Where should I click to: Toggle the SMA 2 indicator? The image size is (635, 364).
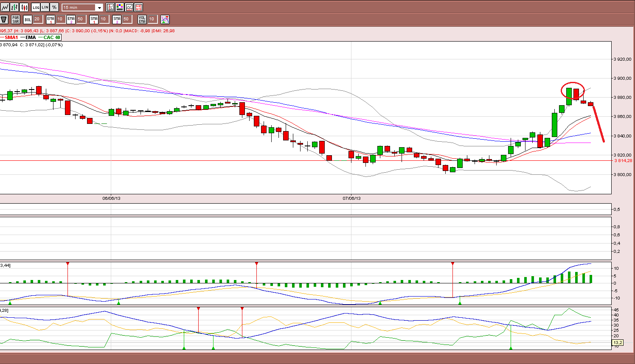(x=117, y=19)
